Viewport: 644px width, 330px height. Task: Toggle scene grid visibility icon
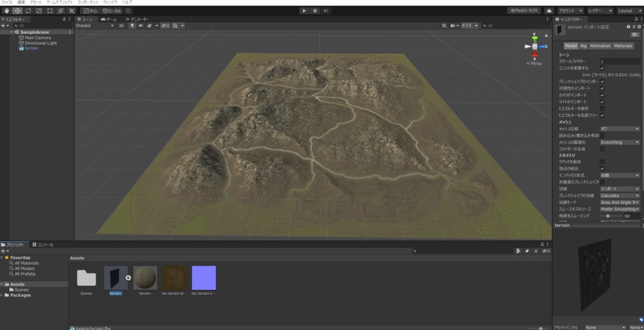tap(175, 25)
